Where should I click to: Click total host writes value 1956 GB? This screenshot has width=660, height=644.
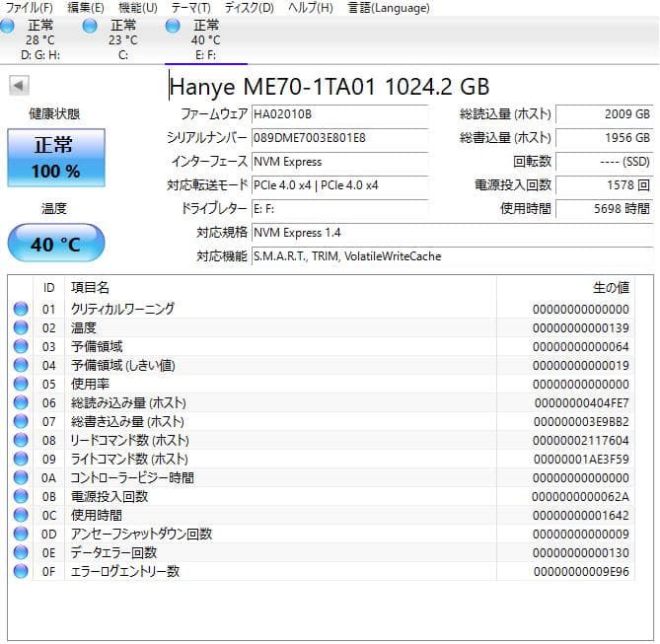(x=605, y=138)
